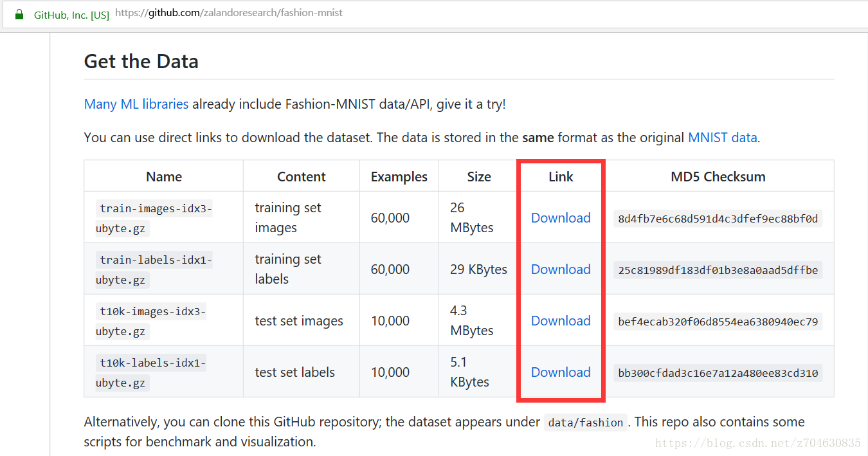Click 10,000 in t10k-labels row

coord(390,372)
